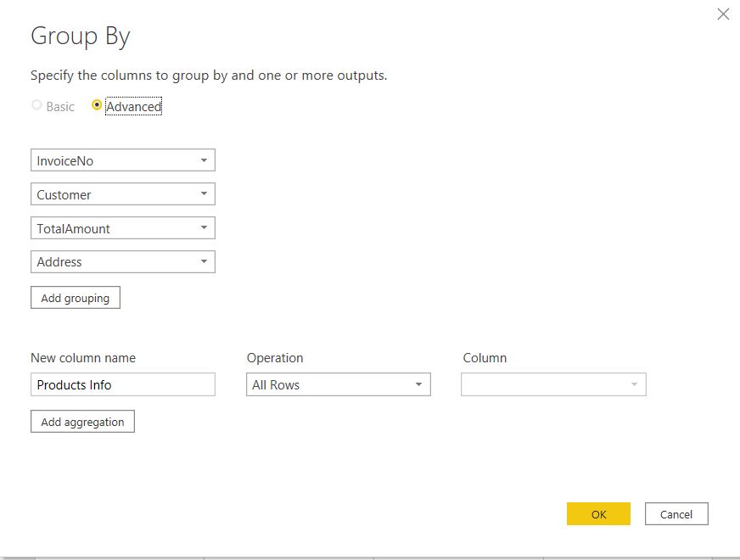Click the Add aggregation button

click(82, 422)
